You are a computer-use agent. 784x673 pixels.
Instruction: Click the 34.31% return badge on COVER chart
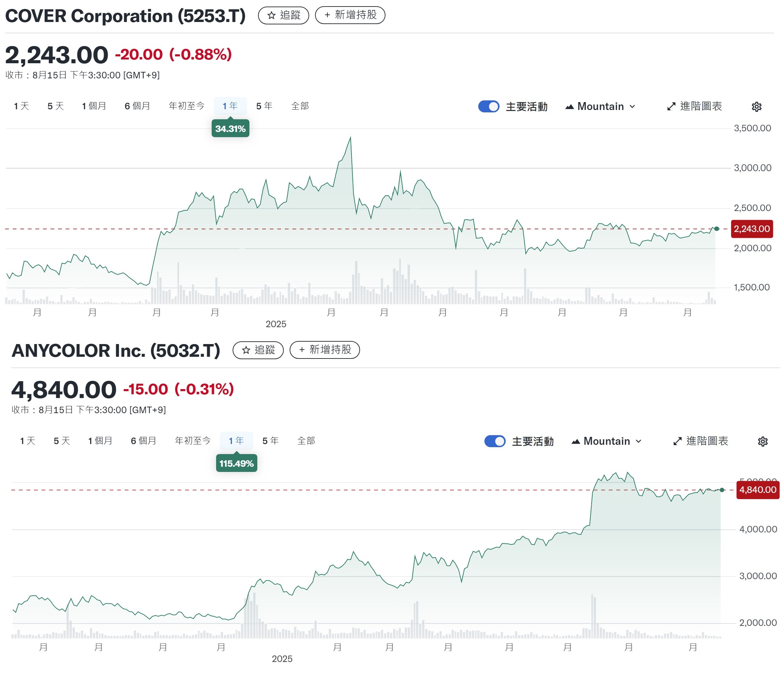(x=230, y=129)
